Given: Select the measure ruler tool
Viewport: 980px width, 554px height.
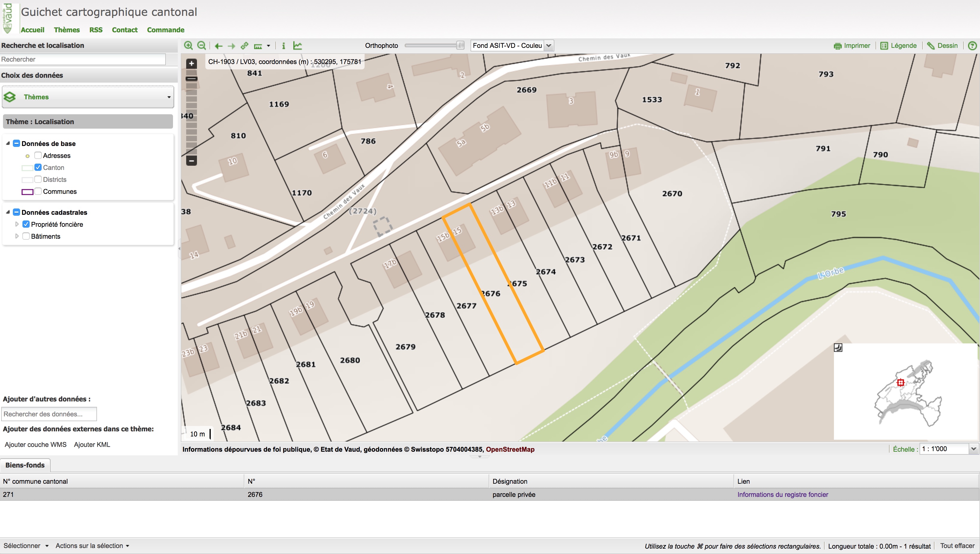Looking at the screenshot, I should [258, 46].
